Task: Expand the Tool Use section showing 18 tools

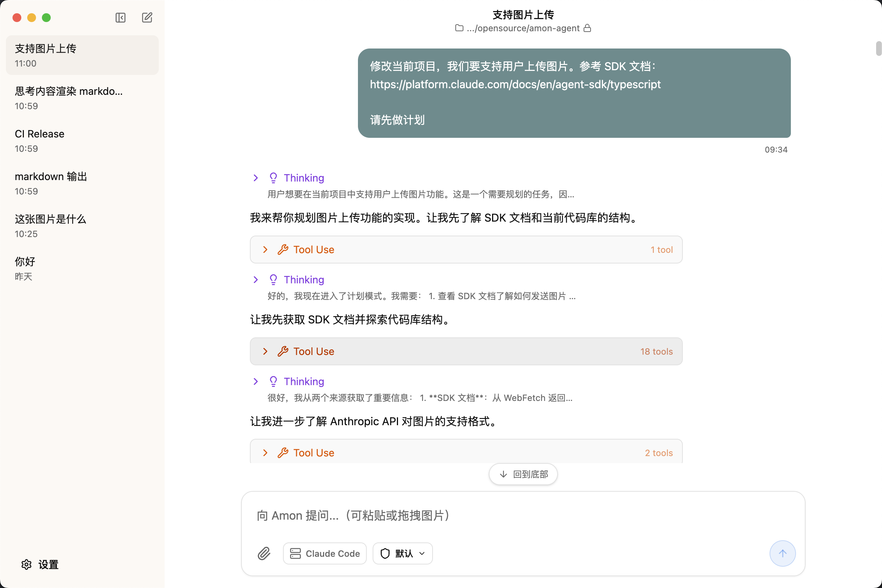Action: (x=265, y=351)
